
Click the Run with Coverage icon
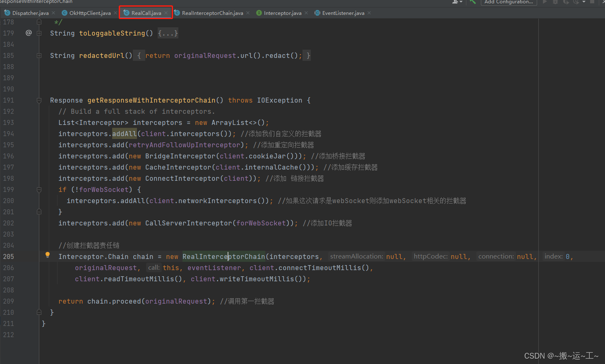(566, 2)
